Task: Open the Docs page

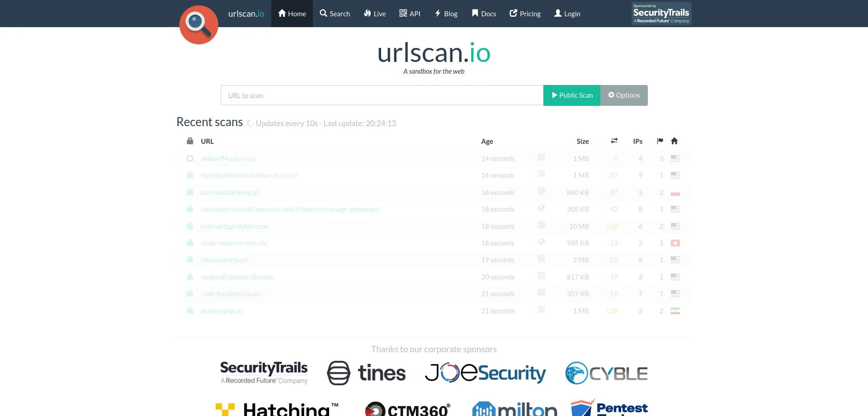Action: pyautogui.click(x=484, y=14)
